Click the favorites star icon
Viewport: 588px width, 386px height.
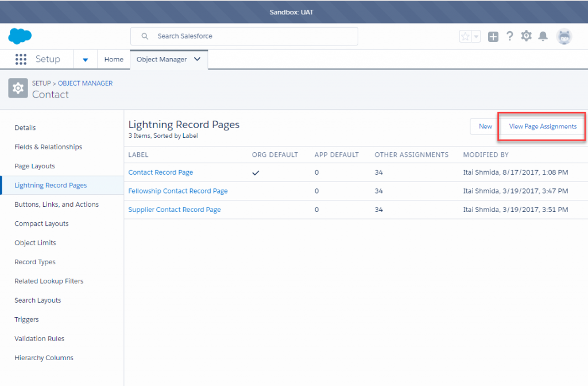coord(464,36)
